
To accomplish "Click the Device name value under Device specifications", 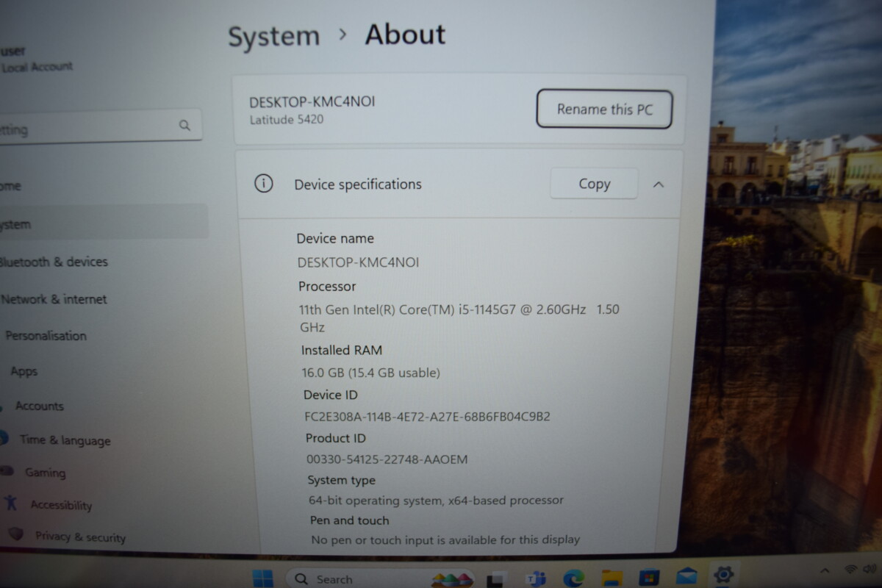I will (x=359, y=262).
